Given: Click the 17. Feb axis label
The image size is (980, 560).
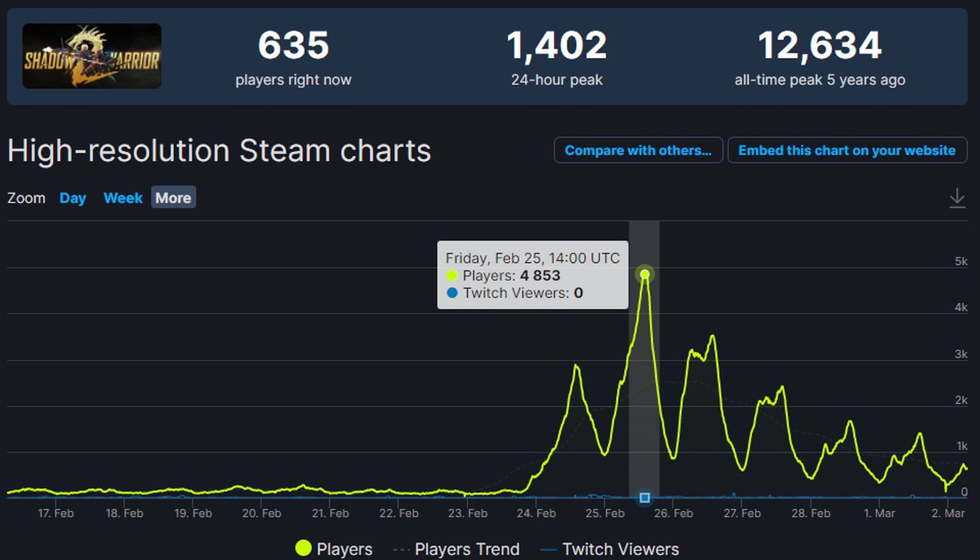Looking at the screenshot, I should pyautogui.click(x=56, y=513).
